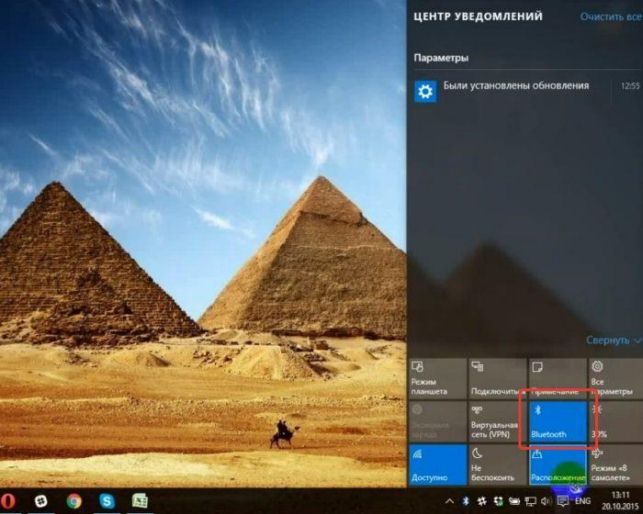
Task: Toggle the greyed battery saver tile
Action: [x=438, y=421]
